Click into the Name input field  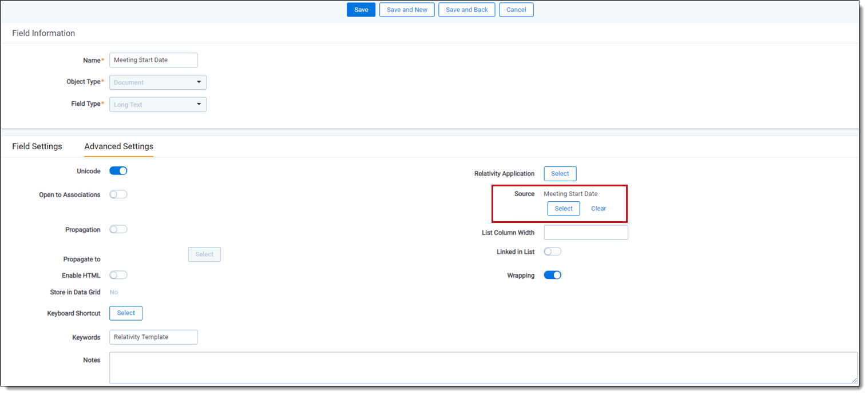click(153, 60)
